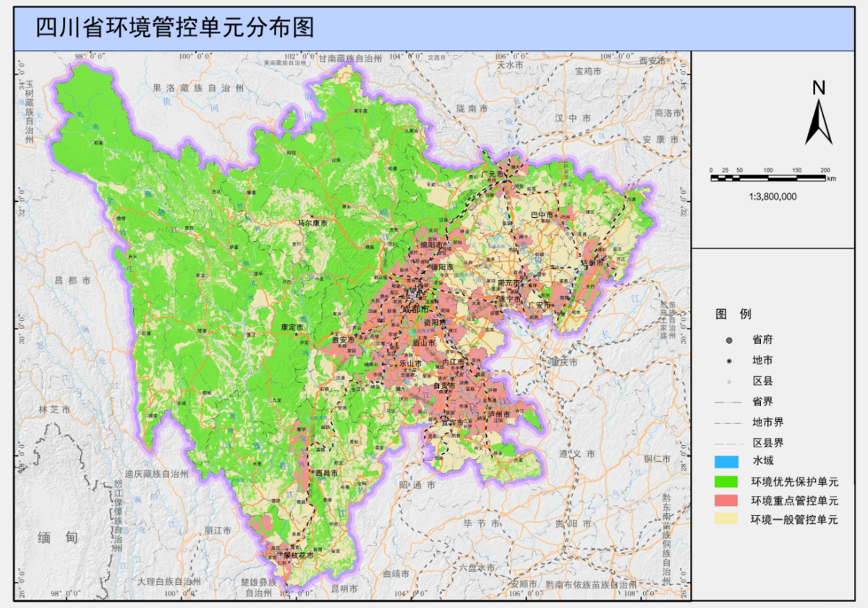Click the 区县 legend dot symbol
The width and height of the screenshot is (868, 608).
tap(729, 381)
